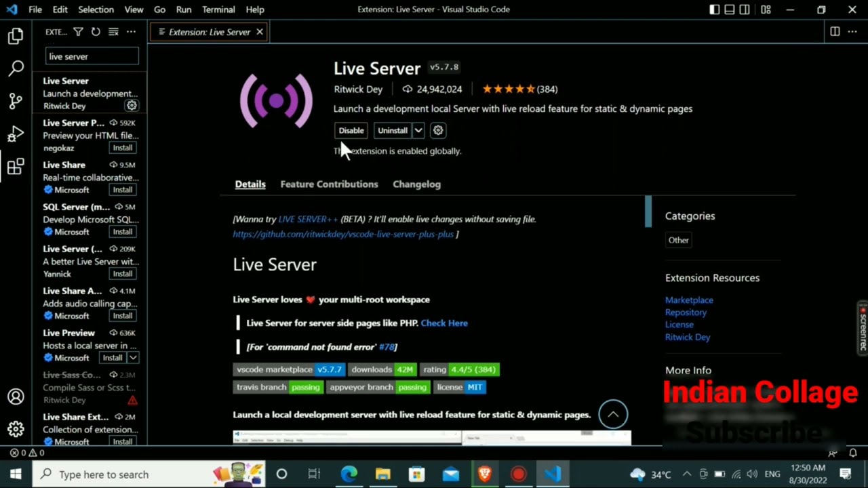The height and width of the screenshot is (488, 868).
Task: Open editor more actions ellipsis
Action: (x=852, y=32)
